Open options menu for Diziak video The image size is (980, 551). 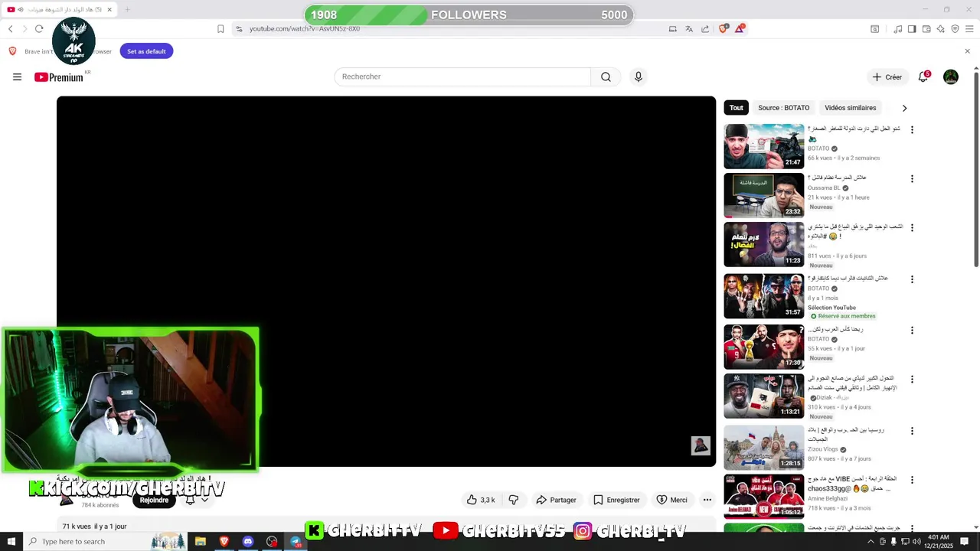(912, 380)
